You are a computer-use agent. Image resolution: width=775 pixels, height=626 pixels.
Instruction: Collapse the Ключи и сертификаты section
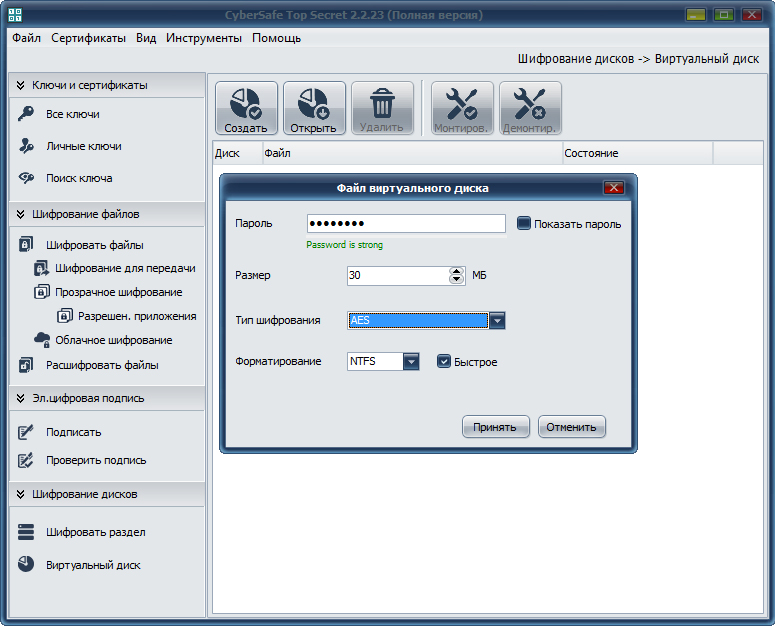(x=20, y=85)
